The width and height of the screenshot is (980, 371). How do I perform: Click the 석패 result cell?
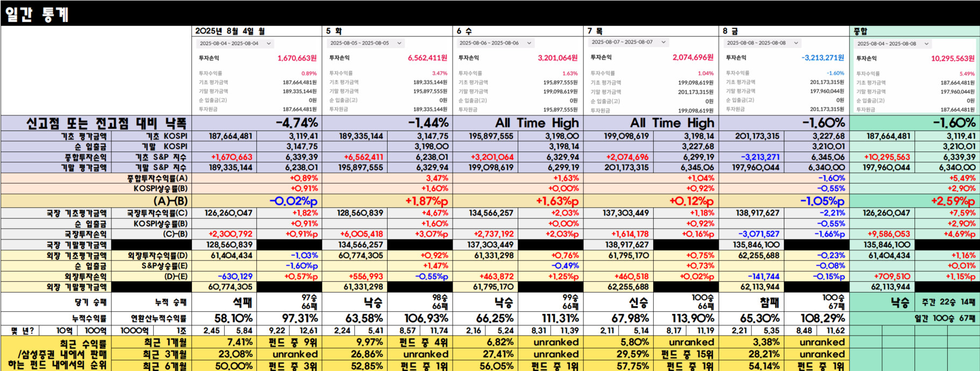pos(242,302)
